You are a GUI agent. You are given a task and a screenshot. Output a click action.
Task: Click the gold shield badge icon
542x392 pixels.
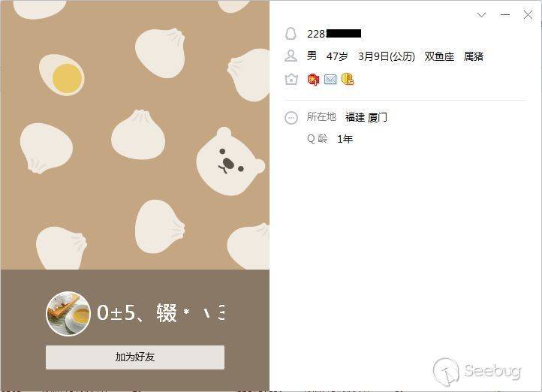[x=348, y=80]
